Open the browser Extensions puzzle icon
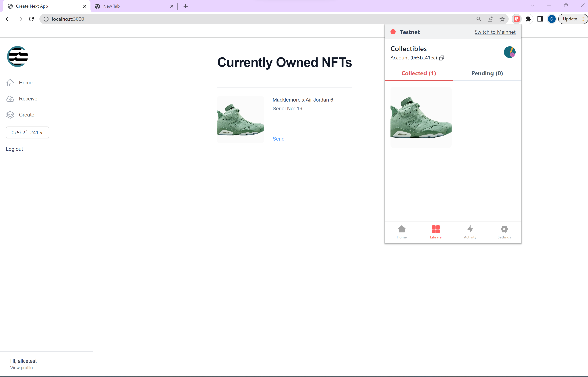 coord(528,19)
